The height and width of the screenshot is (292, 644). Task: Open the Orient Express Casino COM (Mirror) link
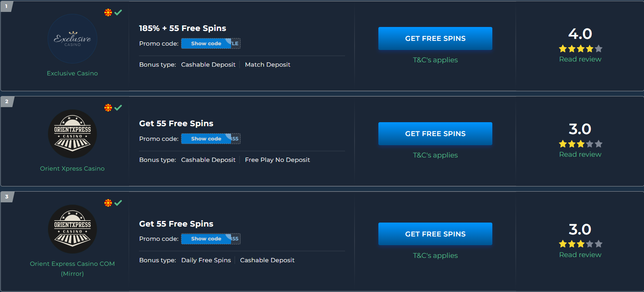pyautogui.click(x=72, y=269)
